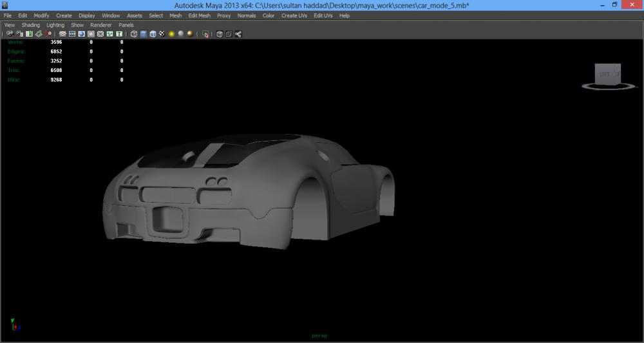This screenshot has height=343, width=644.
Task: Click the X-Ray Joints icon
Action: click(x=238, y=34)
